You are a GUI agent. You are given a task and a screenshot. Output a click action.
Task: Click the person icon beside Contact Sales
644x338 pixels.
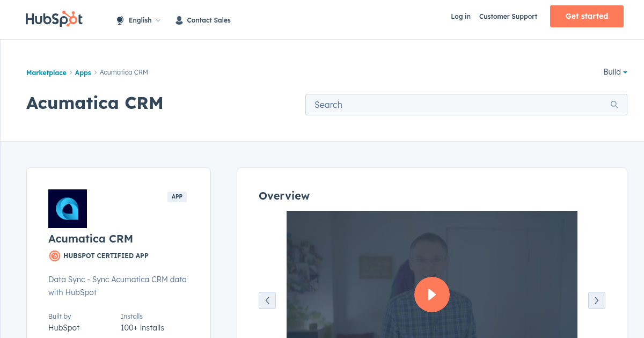[179, 20]
